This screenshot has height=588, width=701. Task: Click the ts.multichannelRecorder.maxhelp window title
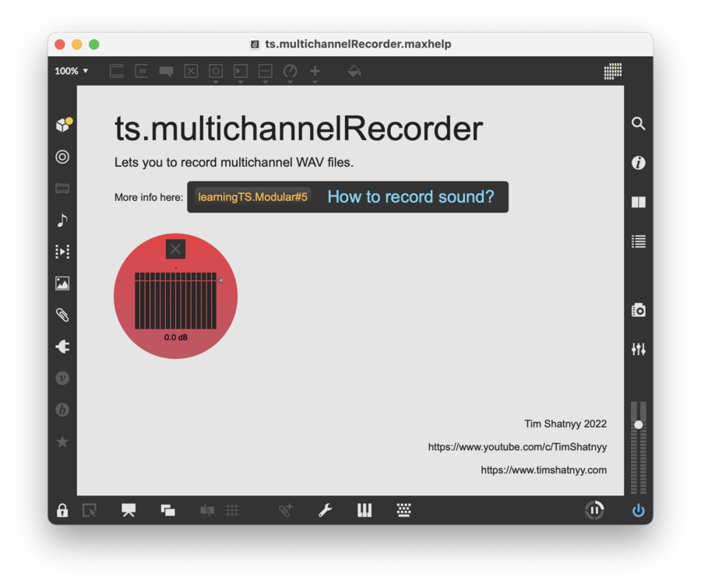(358, 44)
